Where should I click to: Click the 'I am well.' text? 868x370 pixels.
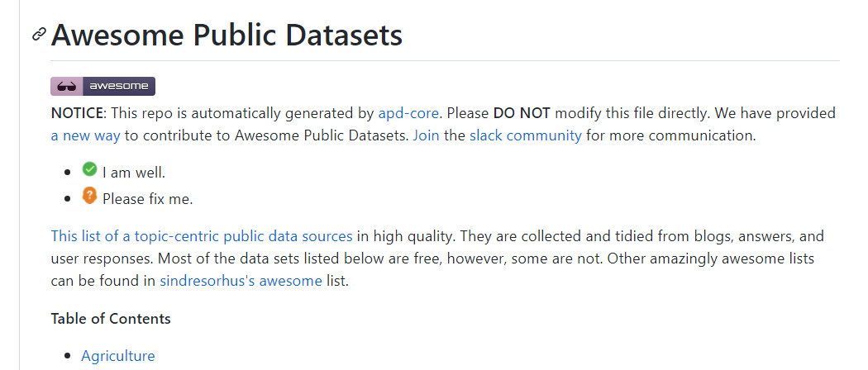coord(134,173)
